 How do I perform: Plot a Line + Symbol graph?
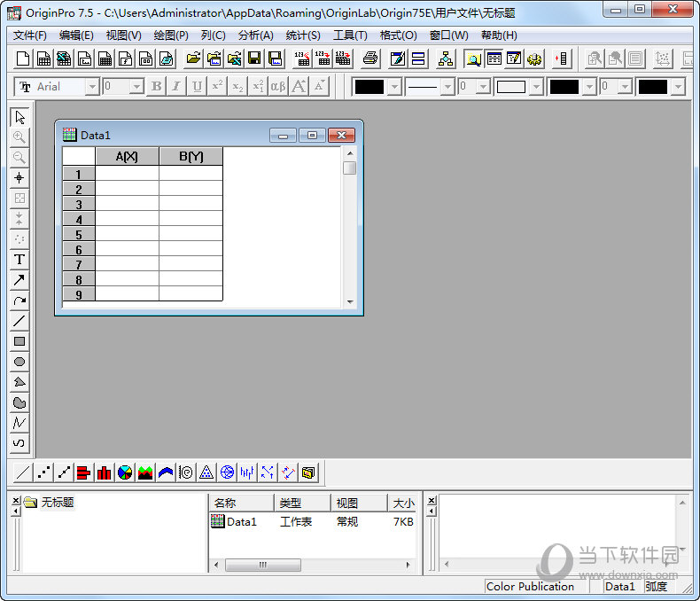[x=64, y=472]
